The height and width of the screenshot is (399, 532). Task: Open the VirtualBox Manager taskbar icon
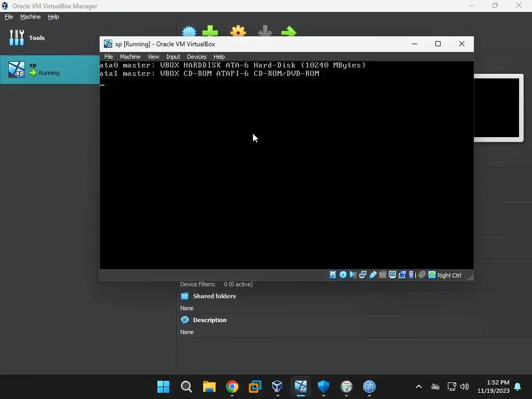(277, 387)
